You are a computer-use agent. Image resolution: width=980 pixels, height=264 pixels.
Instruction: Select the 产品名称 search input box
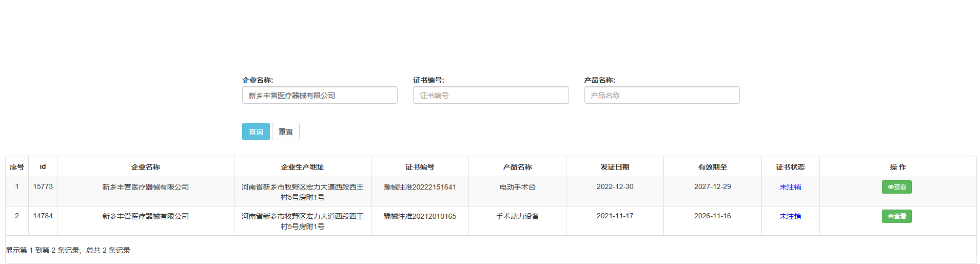point(661,95)
